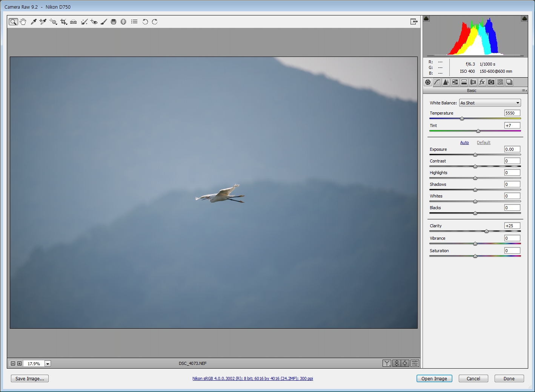Image resolution: width=535 pixels, height=392 pixels.
Task: Select the Red Eye Removal tool
Action: [94, 22]
